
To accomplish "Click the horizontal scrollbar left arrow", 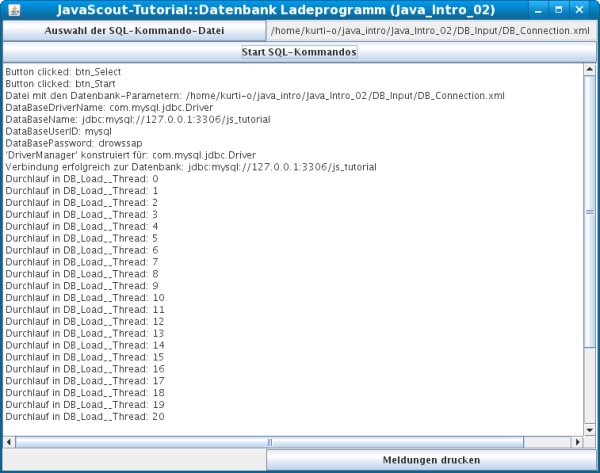I will pos(9,441).
